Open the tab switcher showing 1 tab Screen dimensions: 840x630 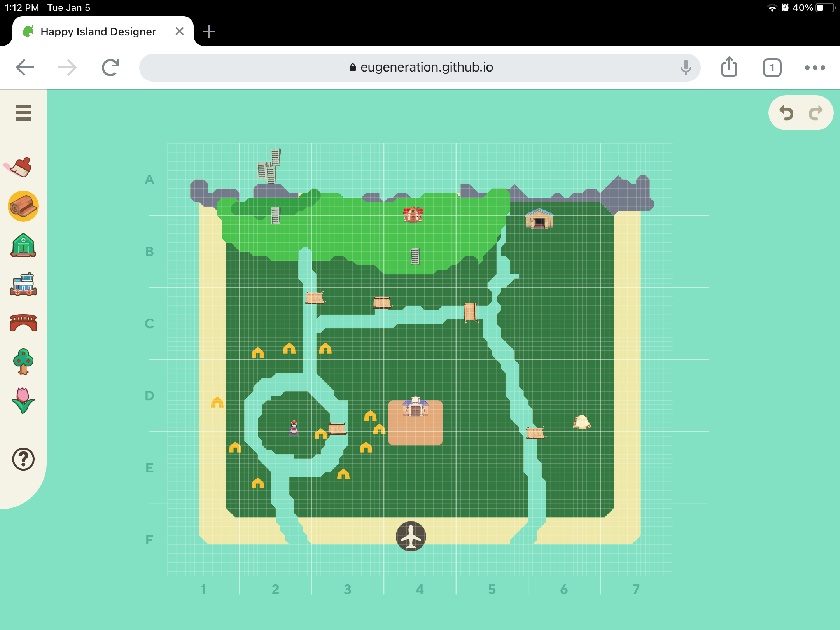(772, 68)
